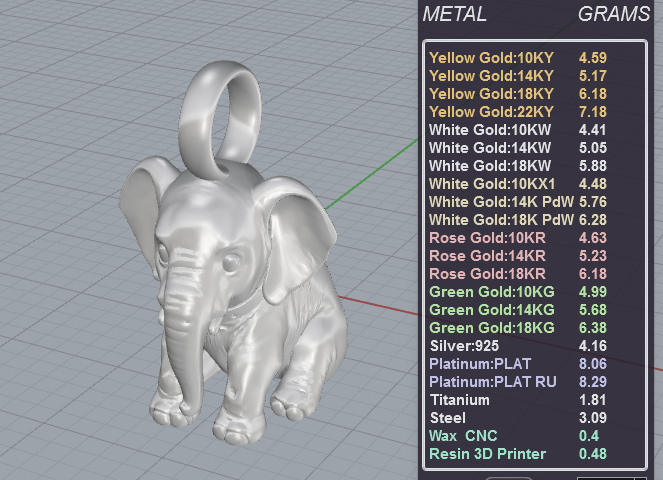Viewport: 663px width, 480px height.
Task: Click the 4.63 grams value
Action: 593,238
